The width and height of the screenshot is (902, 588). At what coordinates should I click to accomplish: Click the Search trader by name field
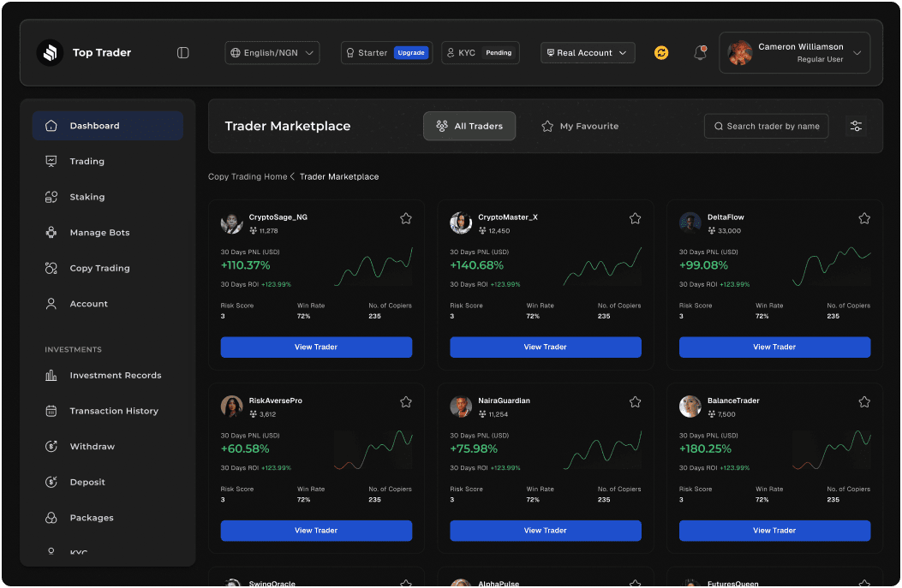coord(766,127)
